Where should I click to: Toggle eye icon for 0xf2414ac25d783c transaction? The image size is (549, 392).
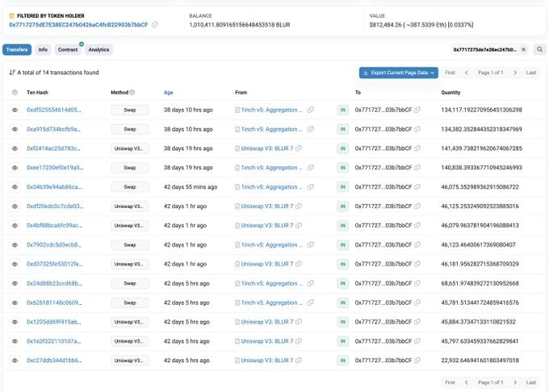(15, 148)
